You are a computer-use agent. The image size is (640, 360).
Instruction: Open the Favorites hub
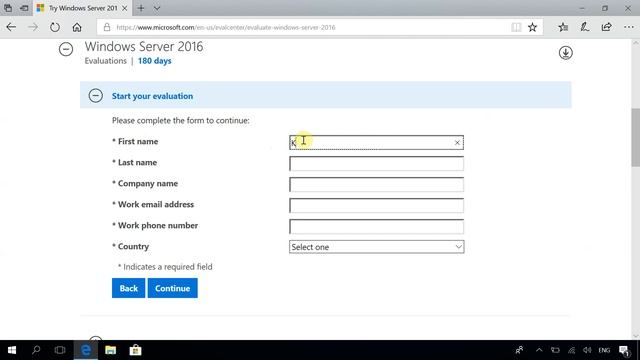point(563,27)
